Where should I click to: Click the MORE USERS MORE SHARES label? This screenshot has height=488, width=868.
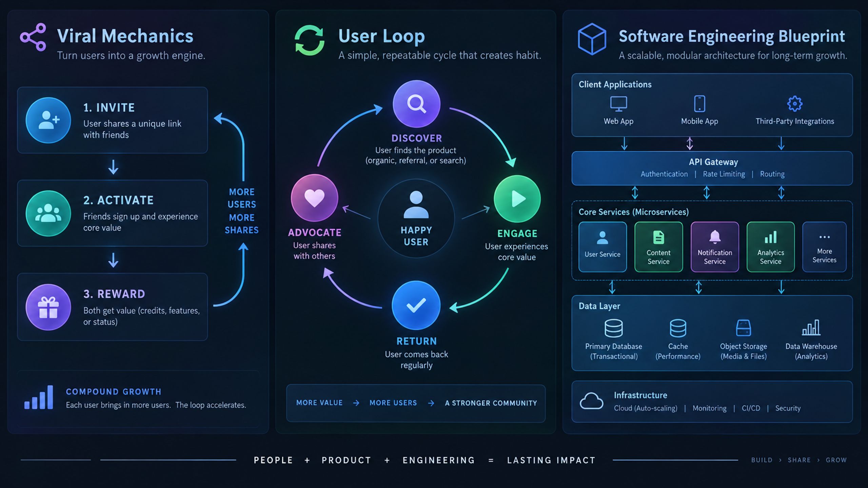(242, 211)
